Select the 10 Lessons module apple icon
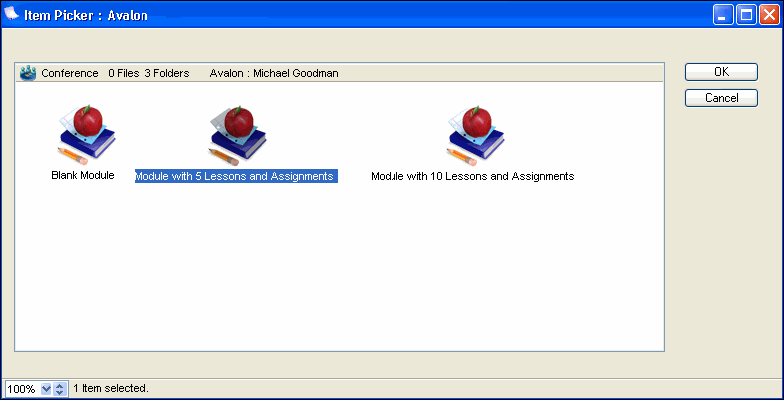The height and width of the screenshot is (400, 784). [x=473, y=133]
